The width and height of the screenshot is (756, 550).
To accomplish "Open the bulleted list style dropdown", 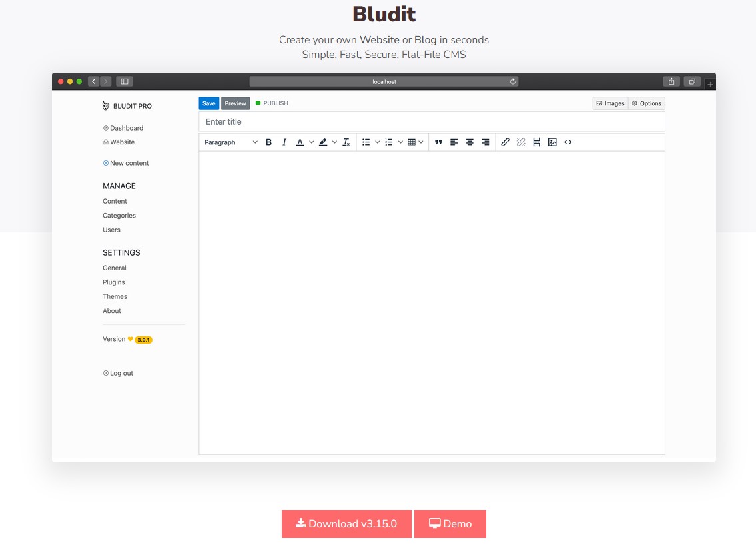I will [x=378, y=142].
